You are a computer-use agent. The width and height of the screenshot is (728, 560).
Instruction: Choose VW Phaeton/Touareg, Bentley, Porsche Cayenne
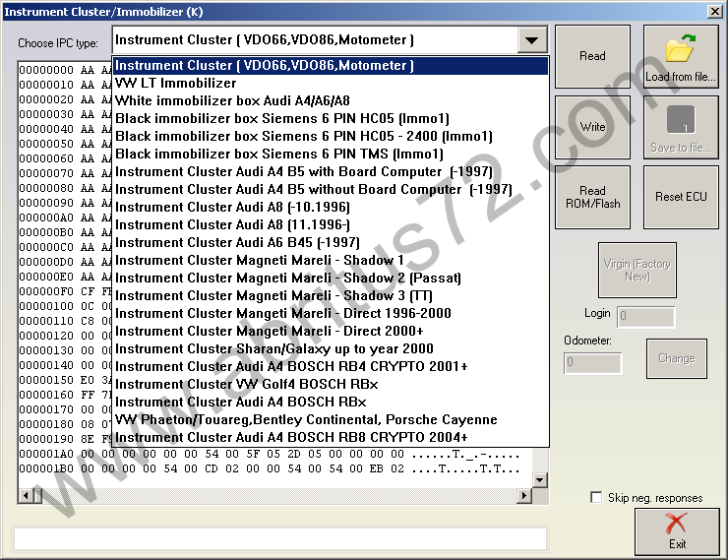pyautogui.click(x=331, y=420)
